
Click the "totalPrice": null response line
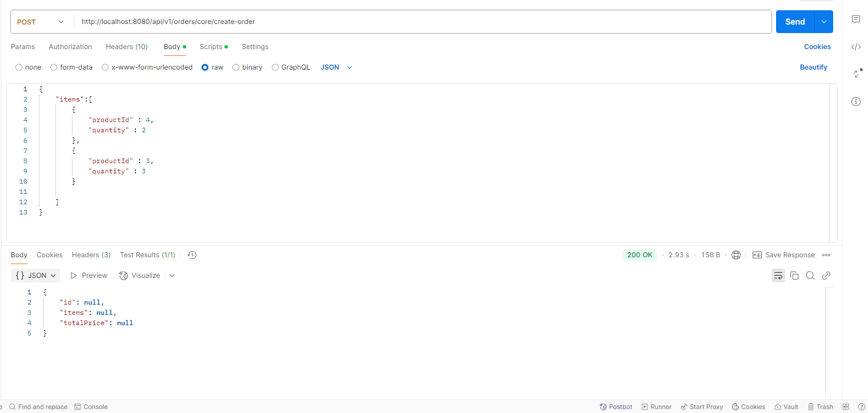(97, 323)
